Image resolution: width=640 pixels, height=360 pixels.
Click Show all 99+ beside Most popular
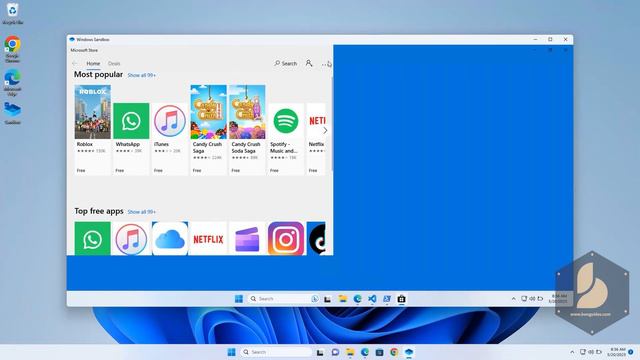pos(142,76)
